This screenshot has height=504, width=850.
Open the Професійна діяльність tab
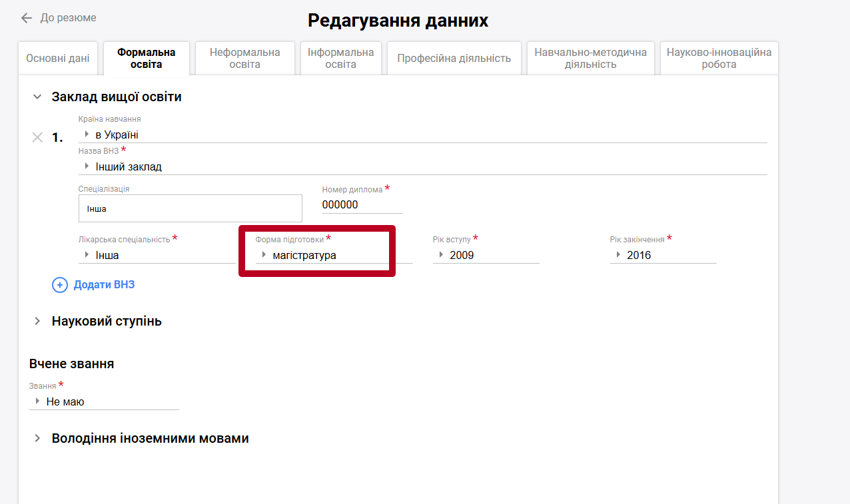coord(454,59)
